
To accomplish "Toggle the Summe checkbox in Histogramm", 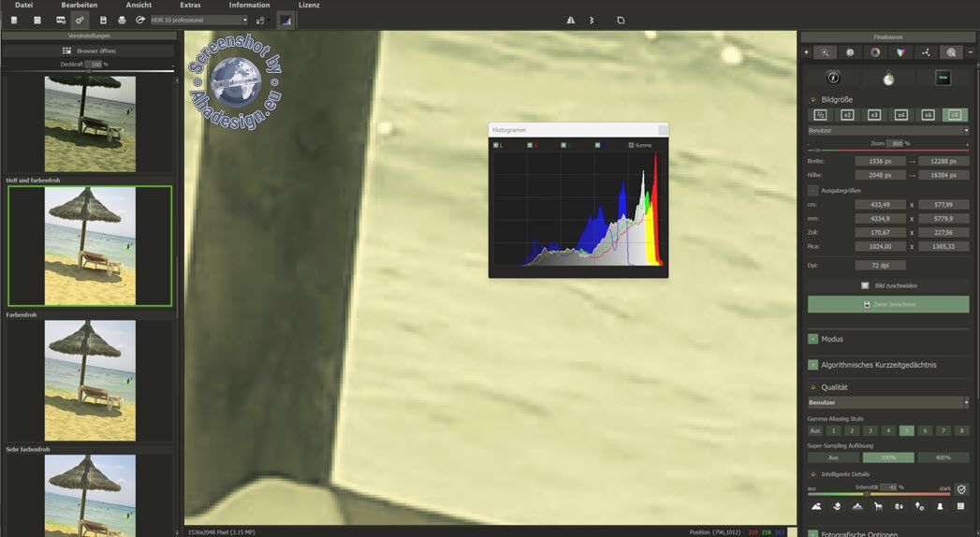I will pos(631,145).
